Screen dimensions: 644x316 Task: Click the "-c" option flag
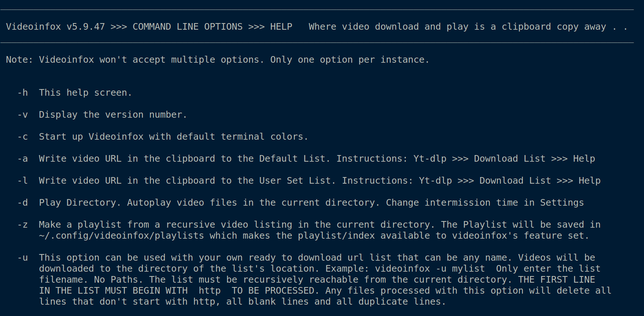point(22,137)
